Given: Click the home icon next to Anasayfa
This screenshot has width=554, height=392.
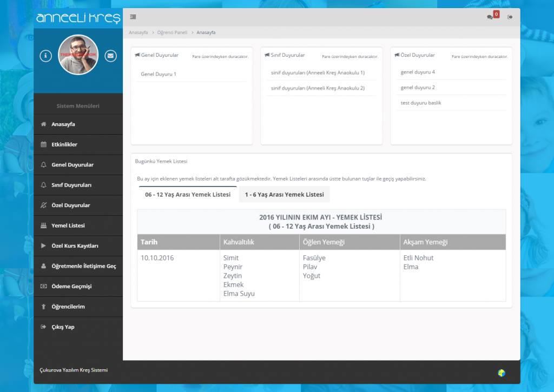Looking at the screenshot, I should (x=44, y=124).
